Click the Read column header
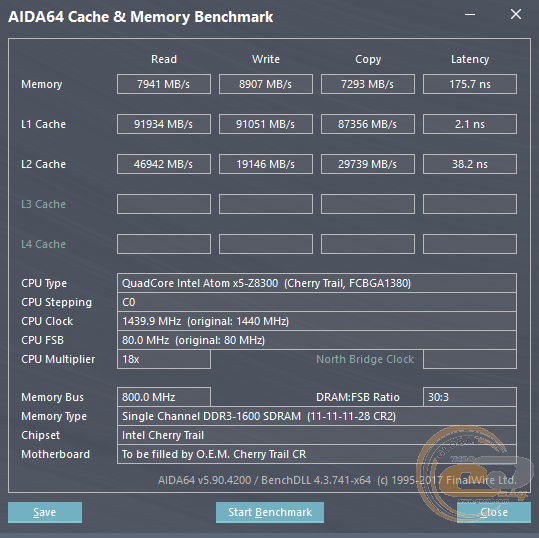This screenshot has height=538, width=539. 164,59
